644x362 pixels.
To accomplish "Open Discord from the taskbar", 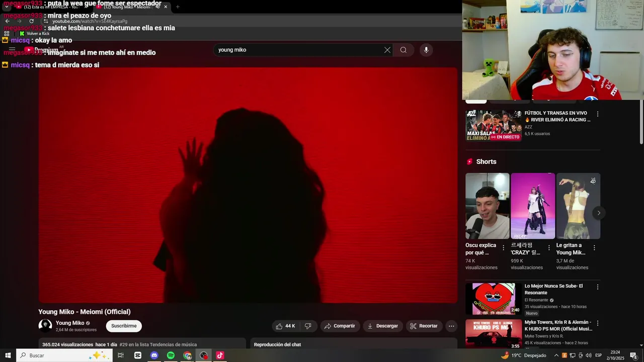I will tap(154, 355).
